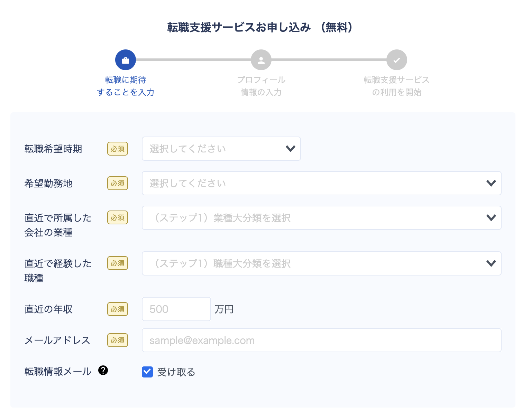Screen dimensions: 531x420
Task: Select the プロフィール情報の入力 step label
Action: click(261, 86)
